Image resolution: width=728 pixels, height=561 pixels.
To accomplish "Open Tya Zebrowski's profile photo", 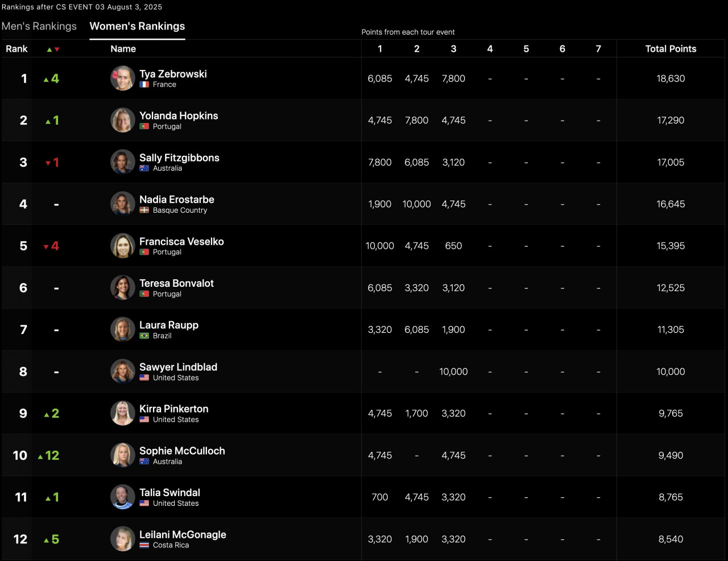I will (x=122, y=79).
